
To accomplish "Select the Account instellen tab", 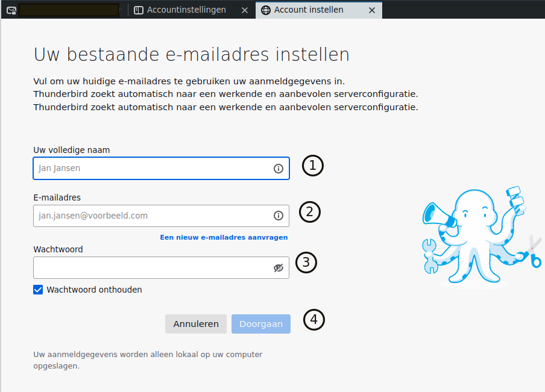I will click(319, 10).
